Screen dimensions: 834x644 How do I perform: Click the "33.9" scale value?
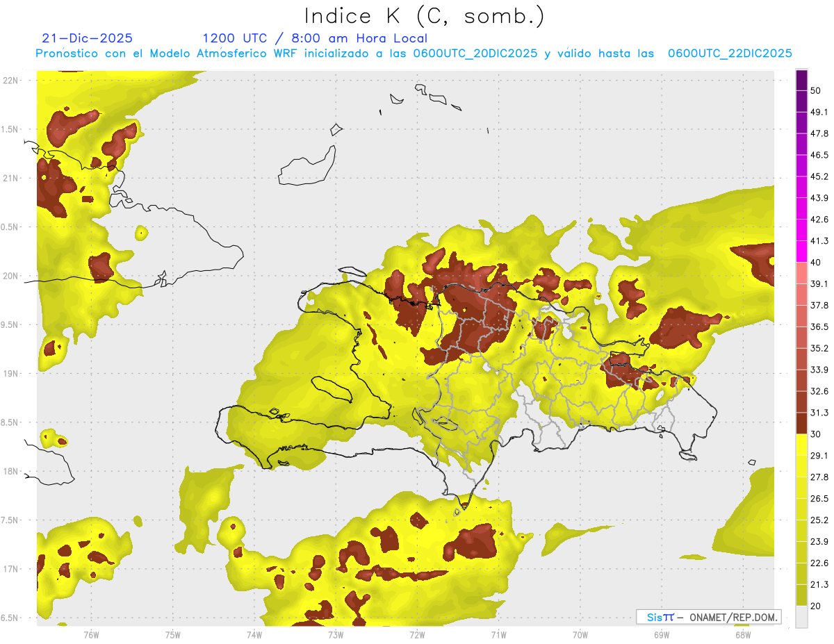click(x=819, y=370)
